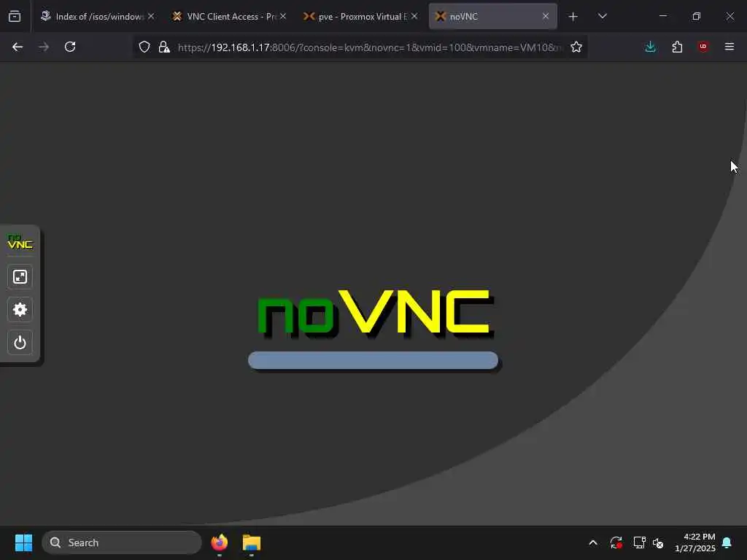The width and height of the screenshot is (747, 560).
Task: Expand the list all tabs dropdown
Action: (603, 16)
